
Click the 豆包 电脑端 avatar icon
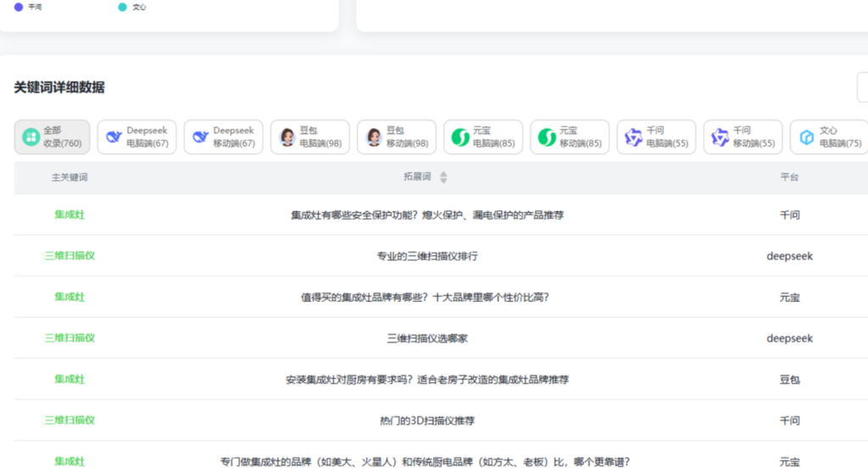287,137
